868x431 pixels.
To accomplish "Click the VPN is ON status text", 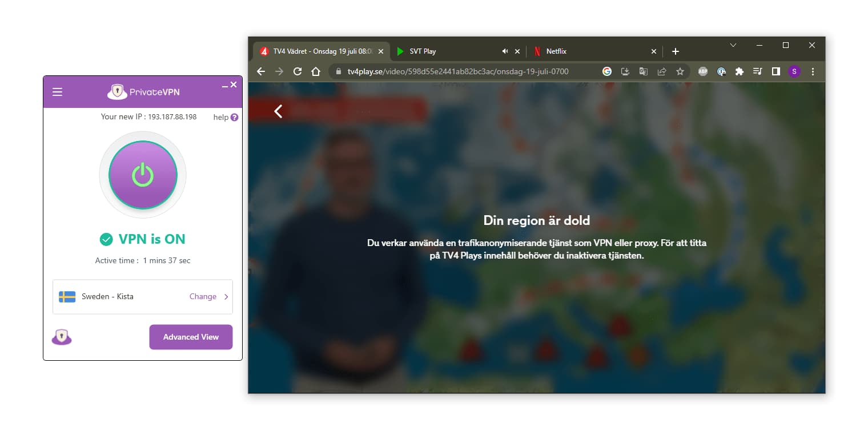I will (152, 239).
